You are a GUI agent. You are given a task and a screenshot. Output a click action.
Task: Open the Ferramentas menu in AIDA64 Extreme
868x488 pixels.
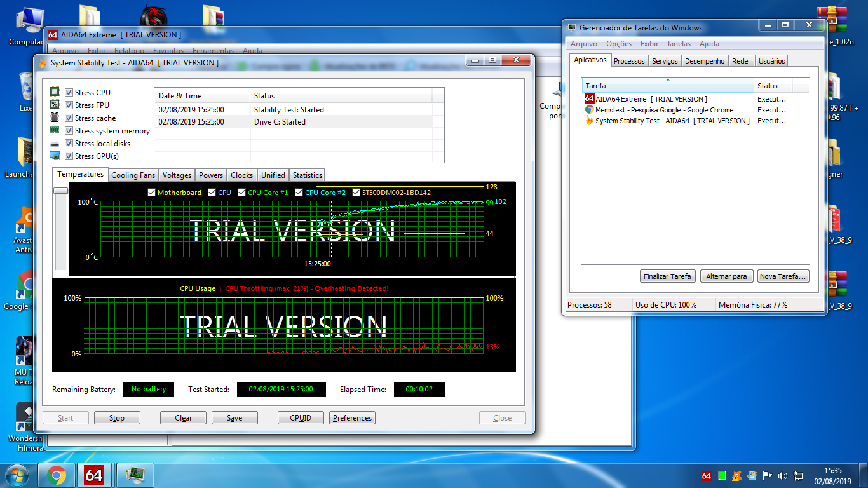pos(213,51)
